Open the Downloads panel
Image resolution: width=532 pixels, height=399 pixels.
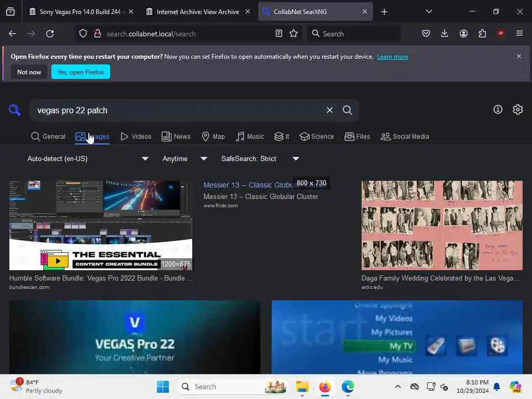click(445, 33)
